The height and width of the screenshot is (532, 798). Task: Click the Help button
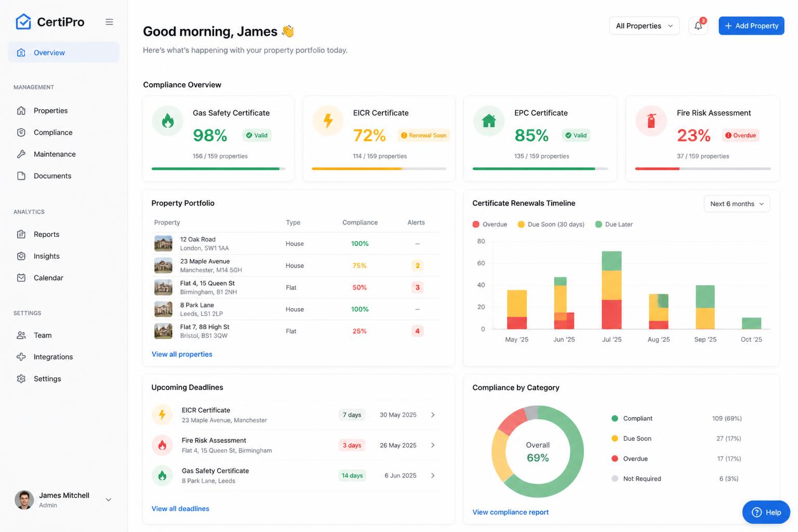pos(766,512)
